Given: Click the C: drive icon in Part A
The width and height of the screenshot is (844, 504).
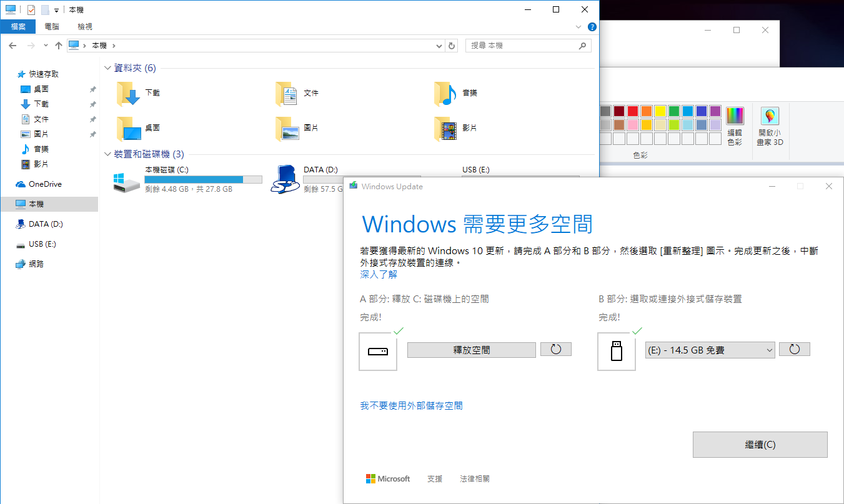Looking at the screenshot, I should (378, 352).
